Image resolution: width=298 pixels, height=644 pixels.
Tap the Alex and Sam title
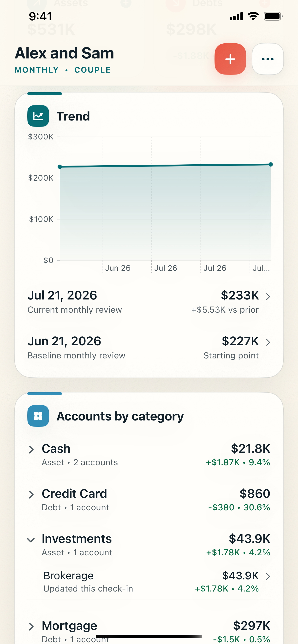[64, 53]
